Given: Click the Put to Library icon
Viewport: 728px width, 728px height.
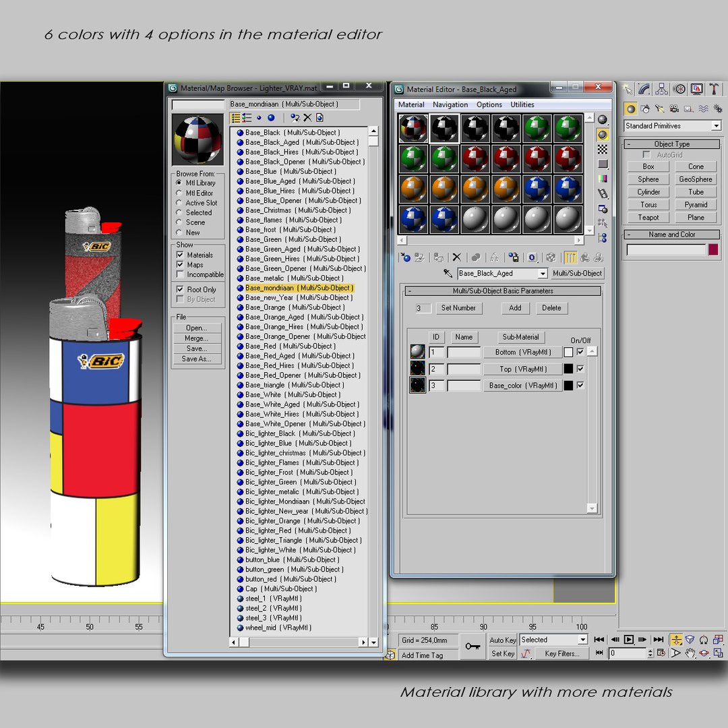Looking at the screenshot, I should click(514, 257).
